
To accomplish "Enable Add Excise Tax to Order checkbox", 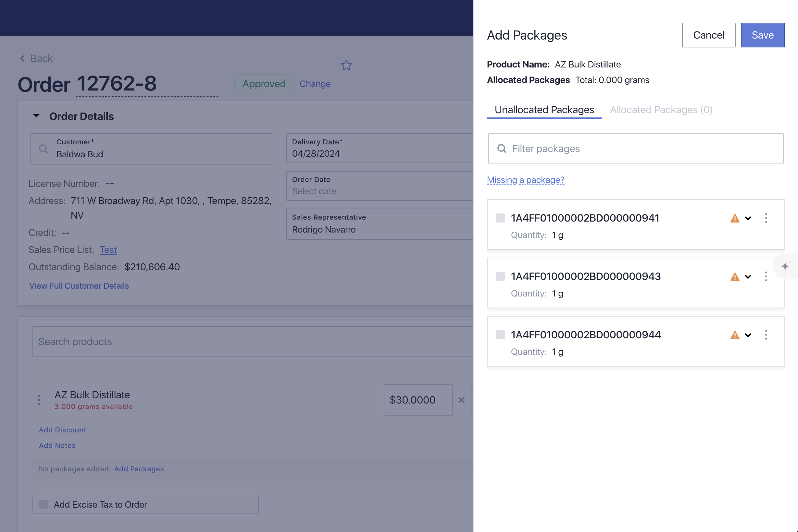I will 44,504.
